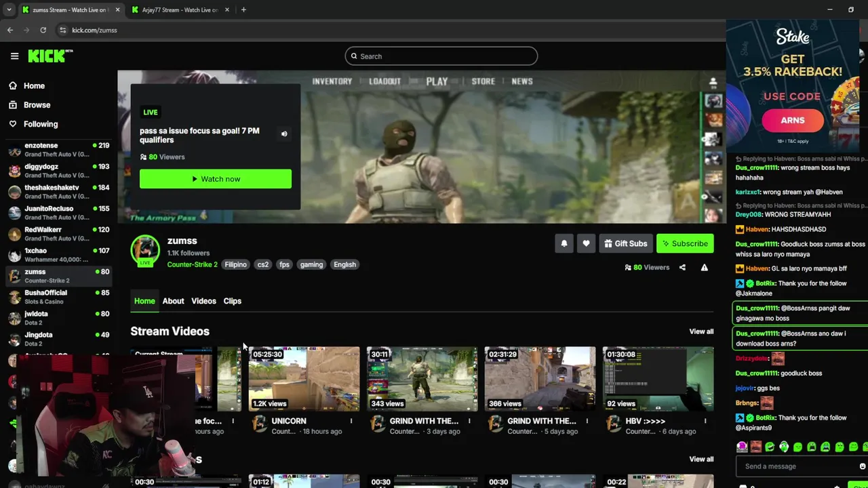View all Stream Videos
Image resolution: width=868 pixels, height=488 pixels.
[701, 331]
